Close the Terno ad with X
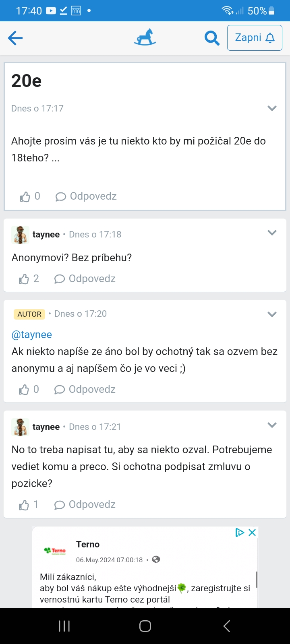 252,533
